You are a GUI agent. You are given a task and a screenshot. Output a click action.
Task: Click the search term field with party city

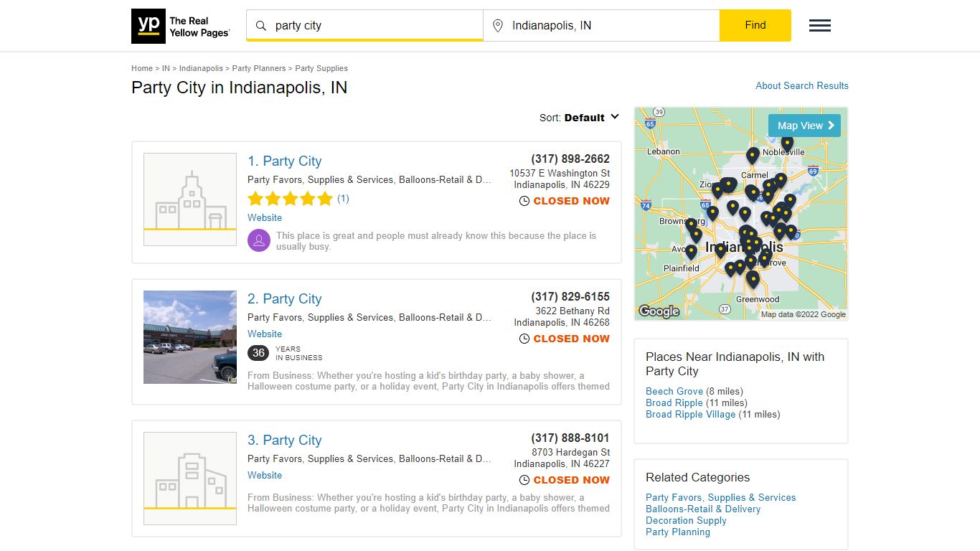coord(364,26)
